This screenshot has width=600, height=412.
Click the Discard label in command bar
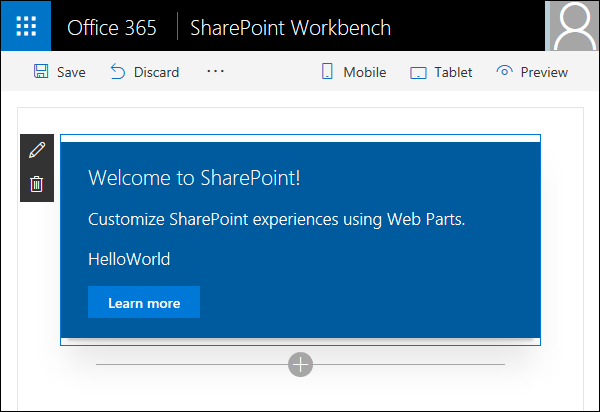(157, 72)
